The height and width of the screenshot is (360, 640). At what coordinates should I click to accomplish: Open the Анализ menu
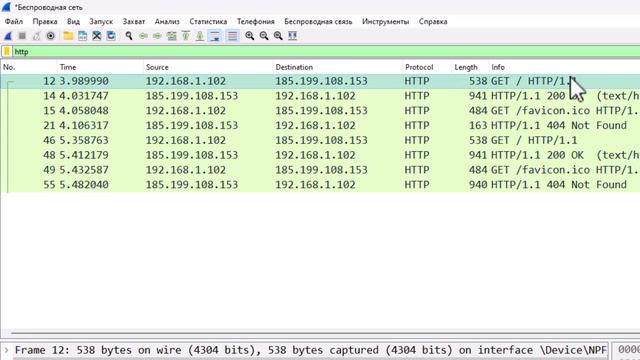167,22
